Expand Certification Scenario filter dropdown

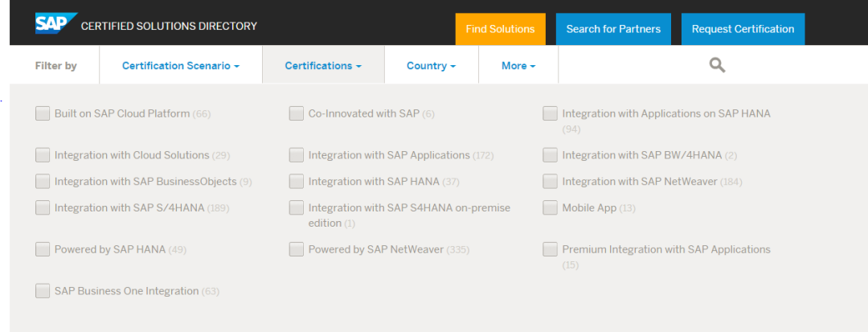181,65
